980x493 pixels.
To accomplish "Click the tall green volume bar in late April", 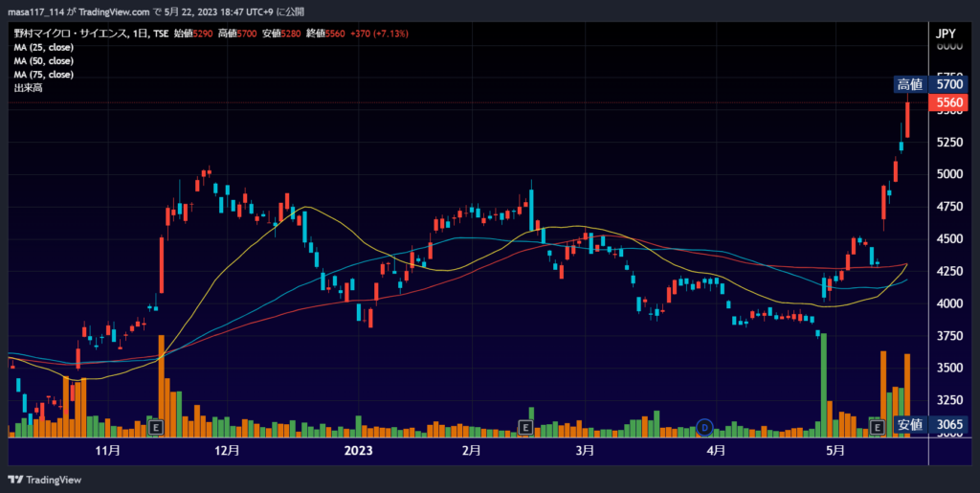I will (824, 386).
